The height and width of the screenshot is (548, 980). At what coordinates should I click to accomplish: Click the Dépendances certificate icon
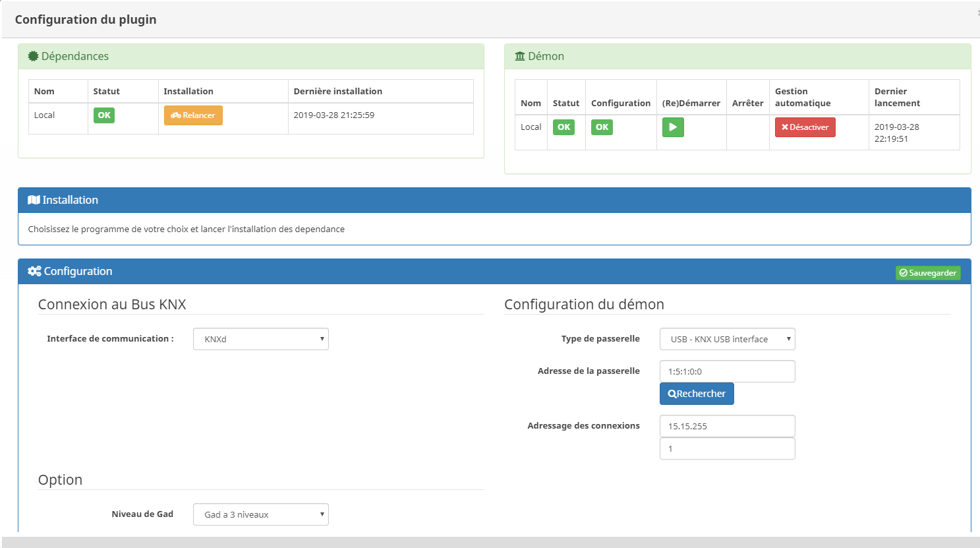(x=33, y=56)
